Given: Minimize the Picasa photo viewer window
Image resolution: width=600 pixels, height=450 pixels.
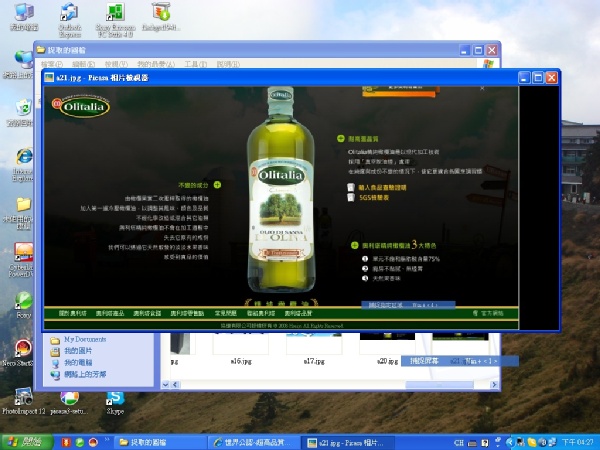Looking at the screenshot, I should click(x=524, y=78).
